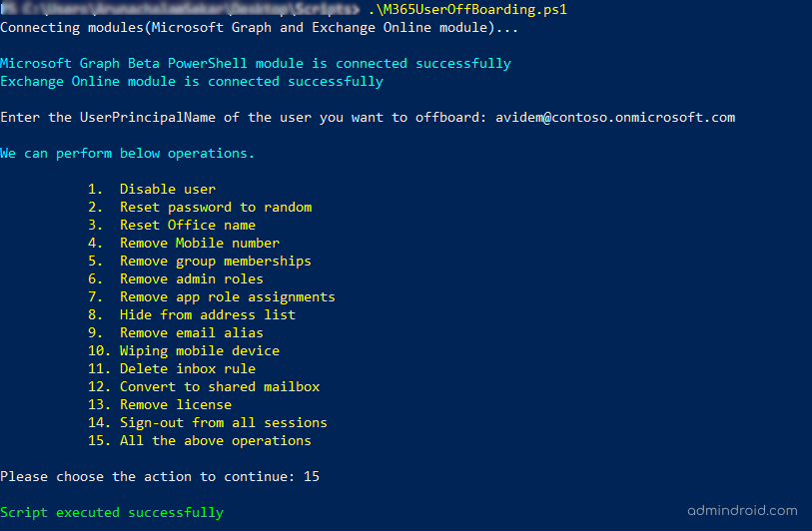Click the 'Script executed successfully' message

click(x=112, y=512)
